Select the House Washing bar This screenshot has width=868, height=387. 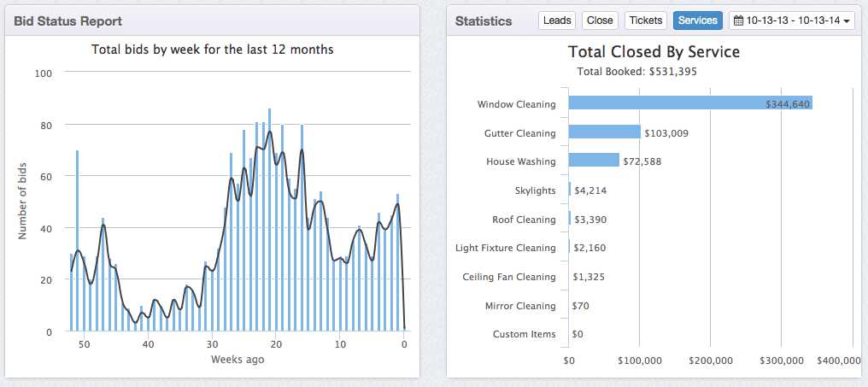coord(594,161)
